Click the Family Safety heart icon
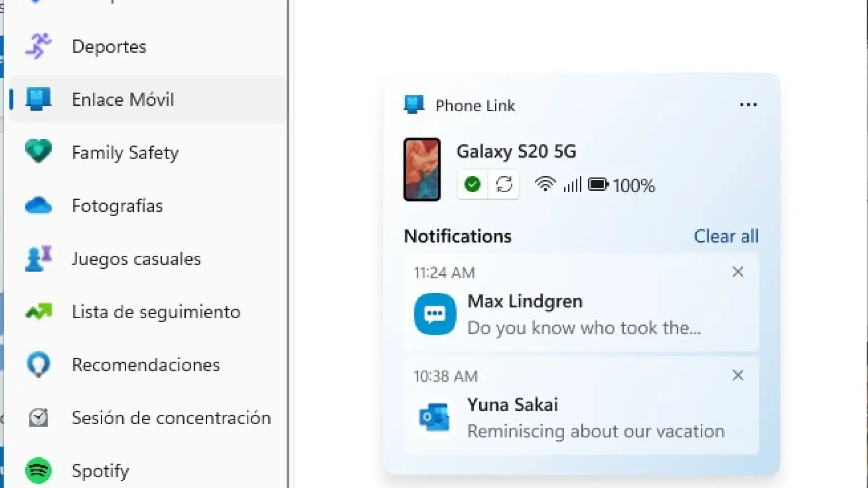868x488 pixels. pyautogui.click(x=38, y=152)
